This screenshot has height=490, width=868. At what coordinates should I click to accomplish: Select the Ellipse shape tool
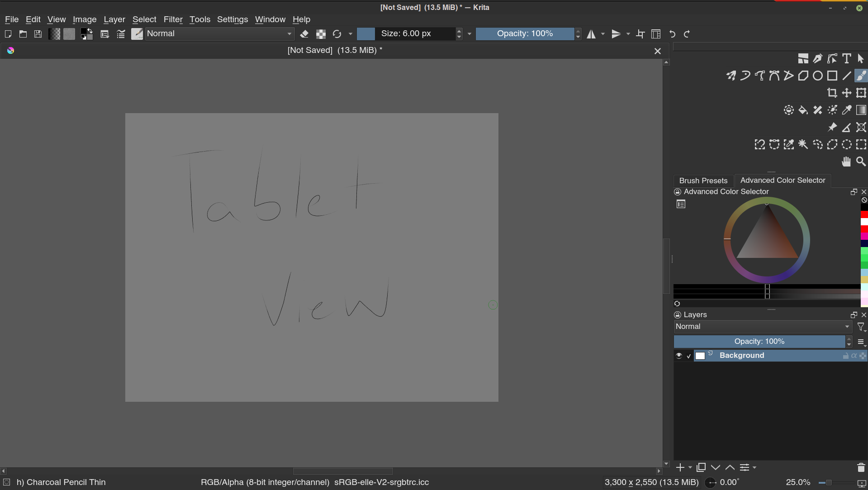[x=817, y=76]
